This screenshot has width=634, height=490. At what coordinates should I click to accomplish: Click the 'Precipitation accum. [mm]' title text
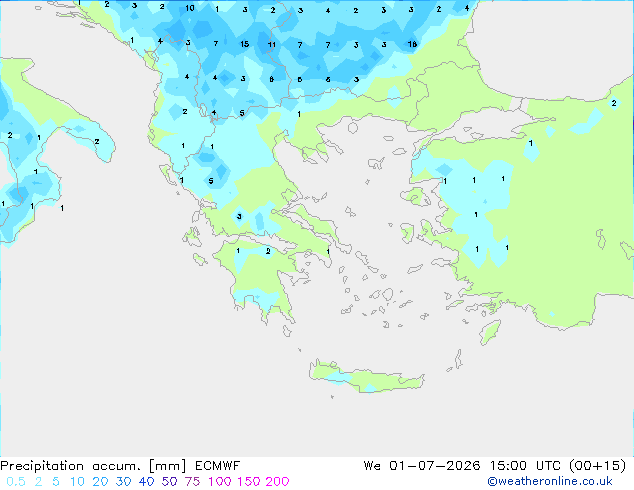(93, 466)
